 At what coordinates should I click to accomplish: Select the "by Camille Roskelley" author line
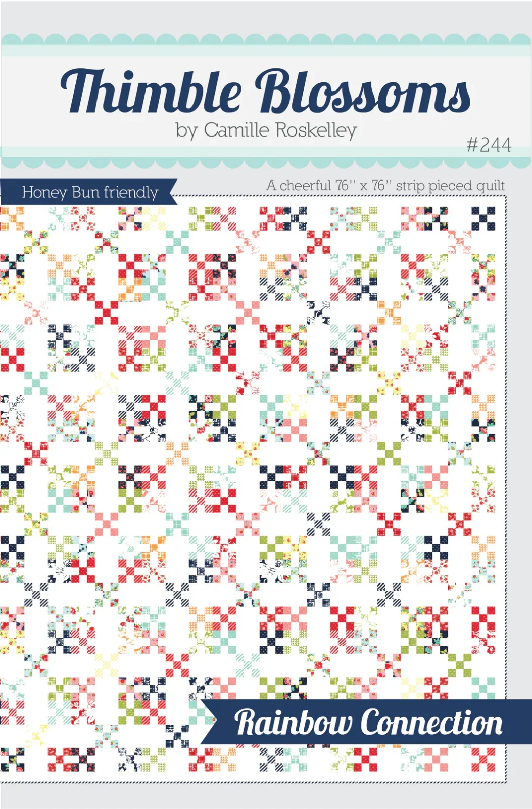coord(266,130)
